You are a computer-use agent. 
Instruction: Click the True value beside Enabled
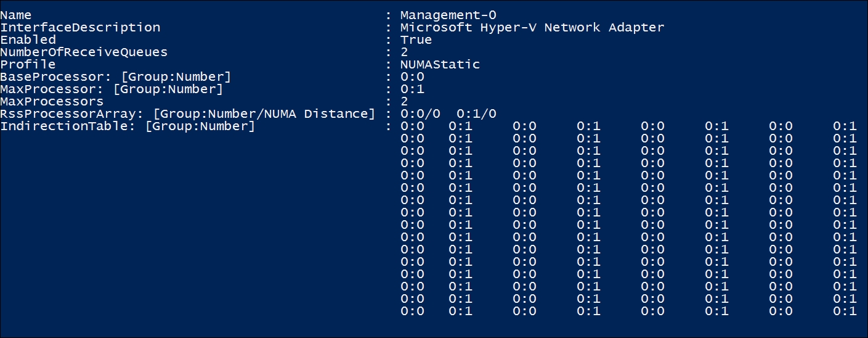[416, 39]
